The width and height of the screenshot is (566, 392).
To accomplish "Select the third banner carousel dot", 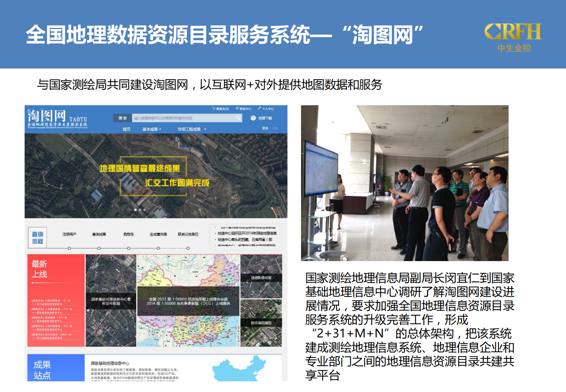I will coord(144,210).
